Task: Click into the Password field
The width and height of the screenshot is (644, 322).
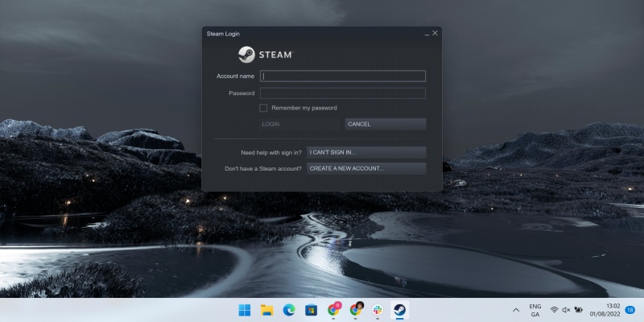Action: pos(342,93)
